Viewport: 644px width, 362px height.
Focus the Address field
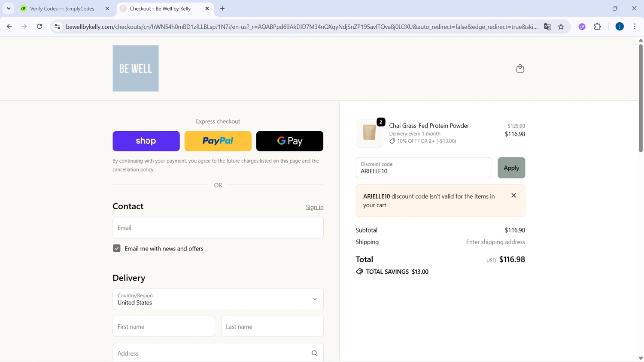pos(218,353)
